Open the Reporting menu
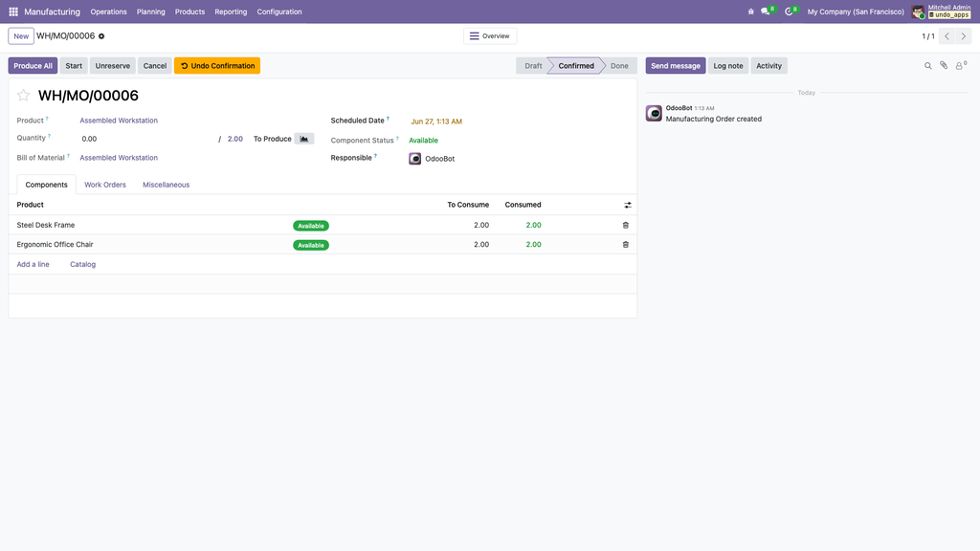Viewport: 980px width, 551px height. pos(231,11)
